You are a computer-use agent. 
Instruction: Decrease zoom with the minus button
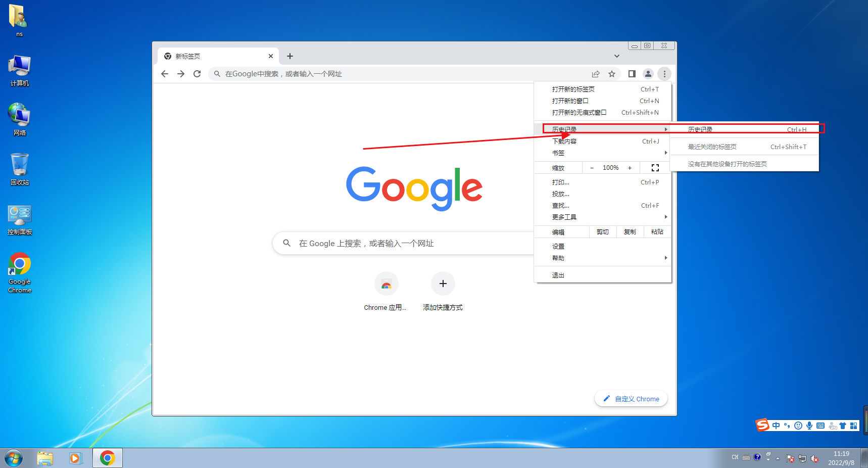click(592, 168)
